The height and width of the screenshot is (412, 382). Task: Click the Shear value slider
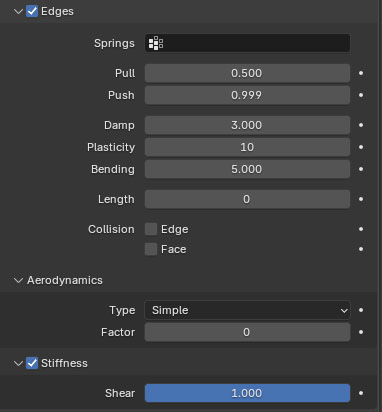click(x=247, y=393)
